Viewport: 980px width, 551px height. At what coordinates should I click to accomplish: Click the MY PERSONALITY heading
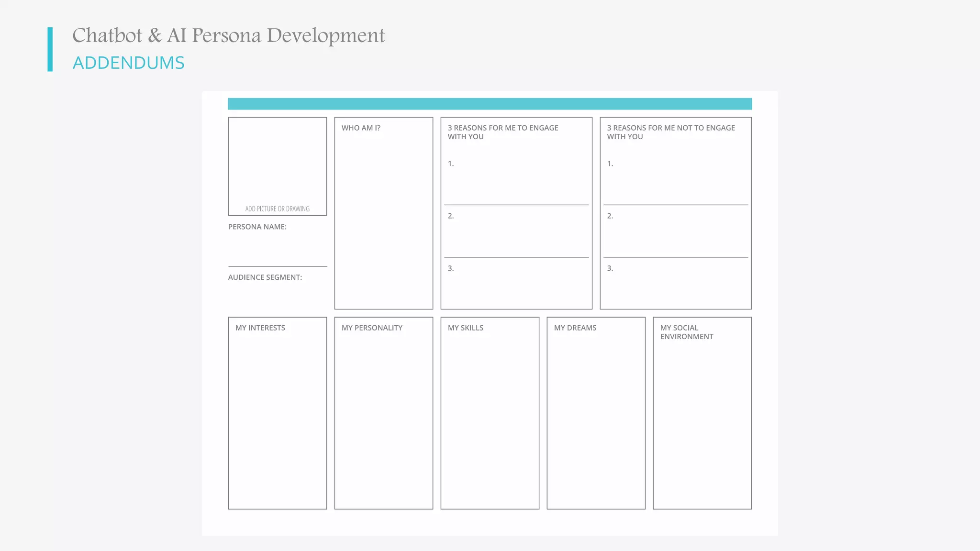(x=372, y=328)
